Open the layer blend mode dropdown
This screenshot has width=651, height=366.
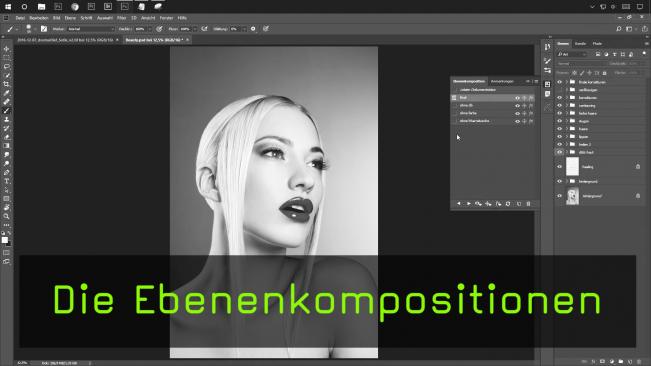[581, 63]
